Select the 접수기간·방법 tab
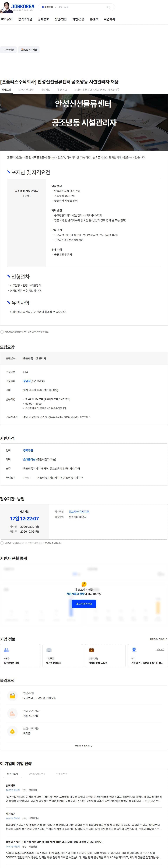 pyautogui.click(x=26, y=90)
